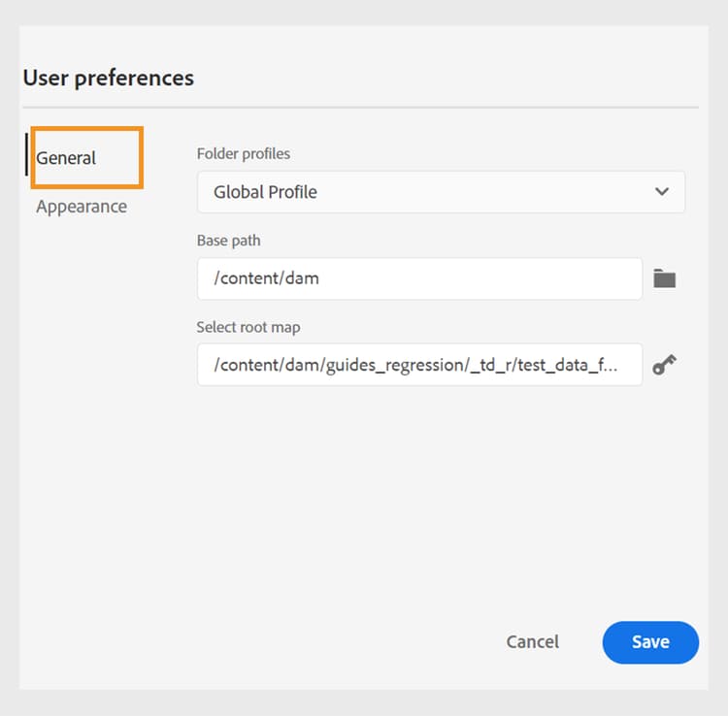Open the Appearance tab
Viewport: 728px width, 716px height.
(x=82, y=207)
